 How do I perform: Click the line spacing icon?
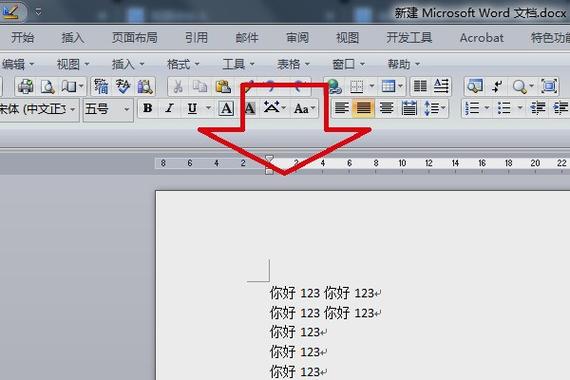pyautogui.click(x=432, y=108)
